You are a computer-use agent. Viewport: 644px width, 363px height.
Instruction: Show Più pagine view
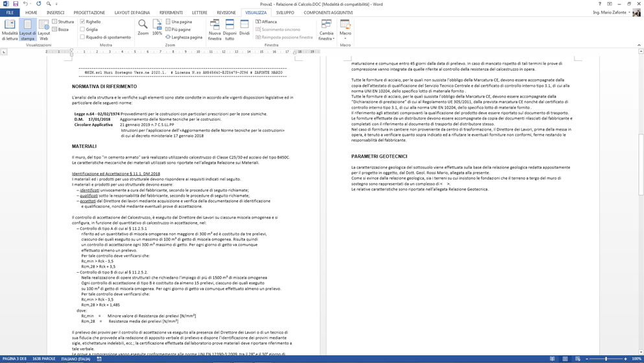point(178,29)
